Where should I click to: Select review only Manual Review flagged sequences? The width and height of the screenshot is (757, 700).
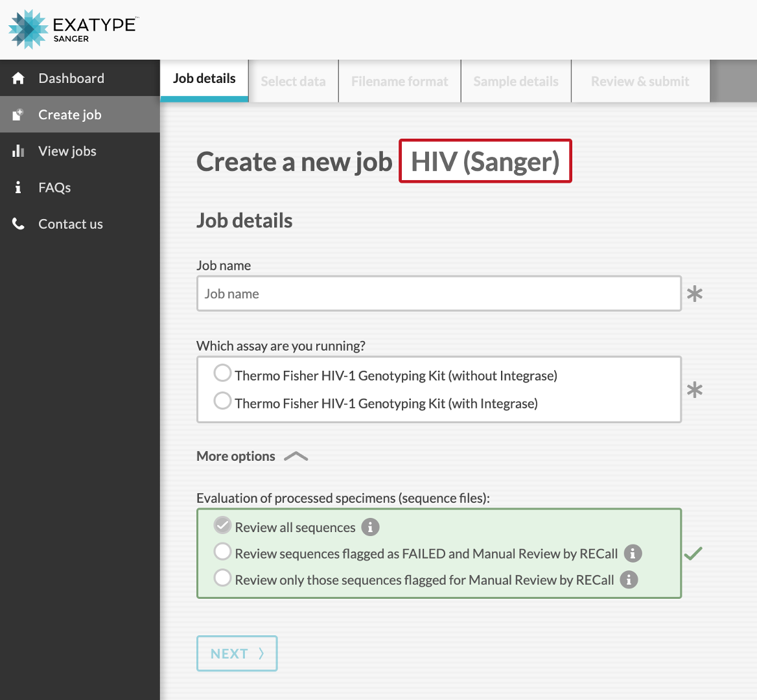(x=222, y=577)
